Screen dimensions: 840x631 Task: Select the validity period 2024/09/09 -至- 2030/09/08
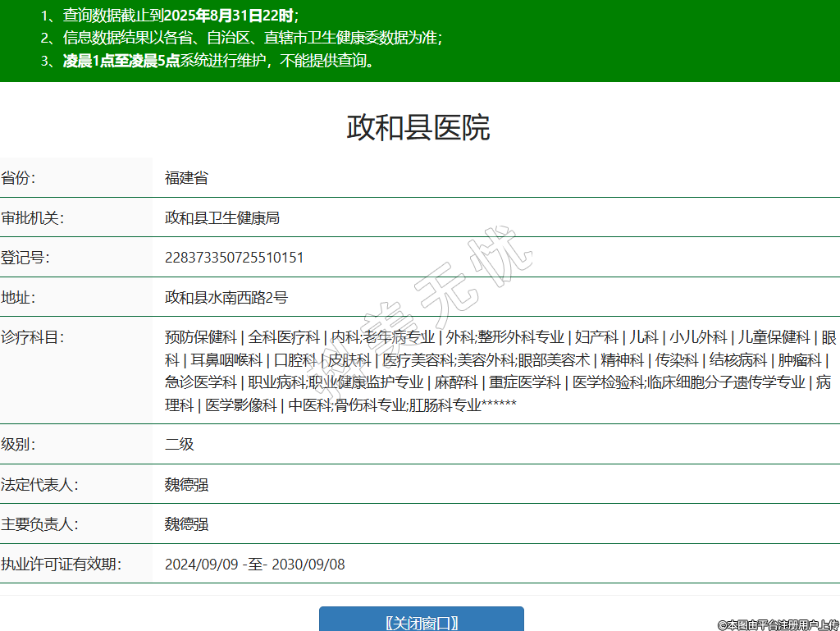tap(254, 564)
